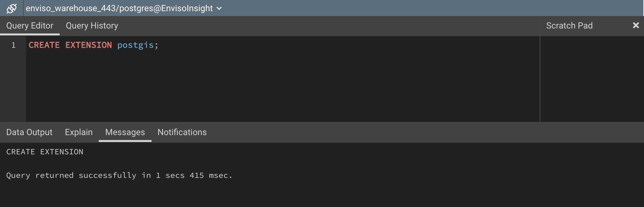The width and height of the screenshot is (644, 207).
Task: Switch to the Query Editor tab
Action: point(30,26)
